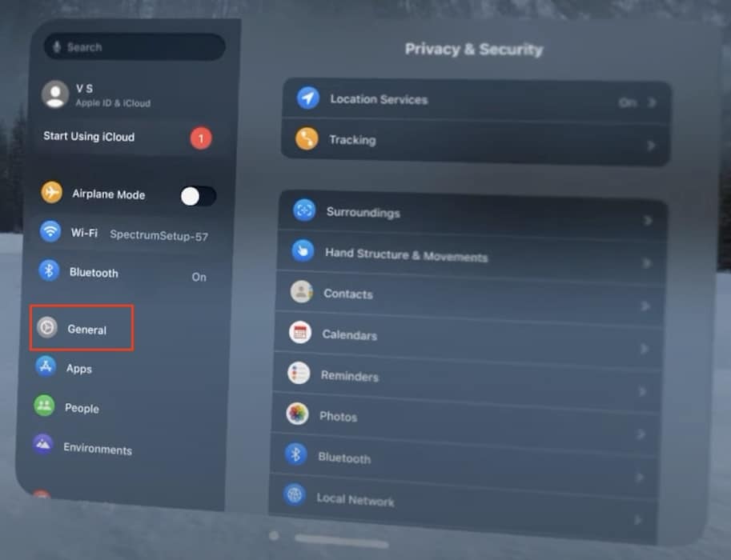Click the orange Tracking icon
731x560 pixels.
pyautogui.click(x=307, y=138)
